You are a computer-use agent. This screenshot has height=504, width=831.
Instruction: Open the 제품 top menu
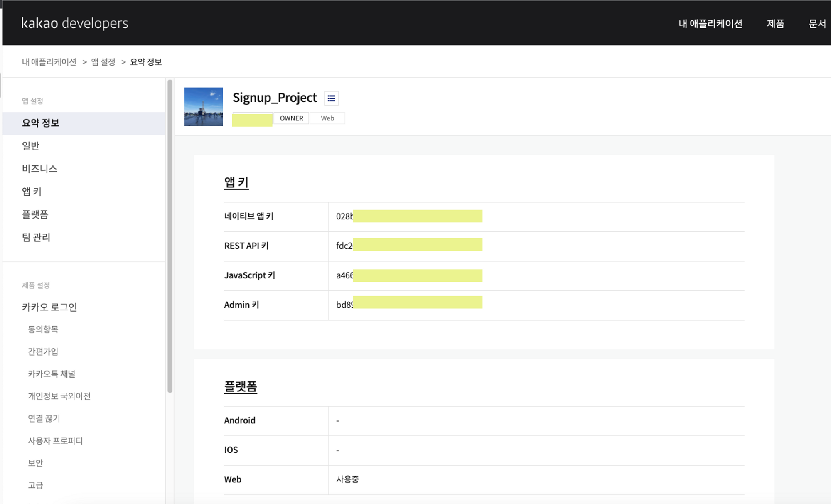(775, 24)
